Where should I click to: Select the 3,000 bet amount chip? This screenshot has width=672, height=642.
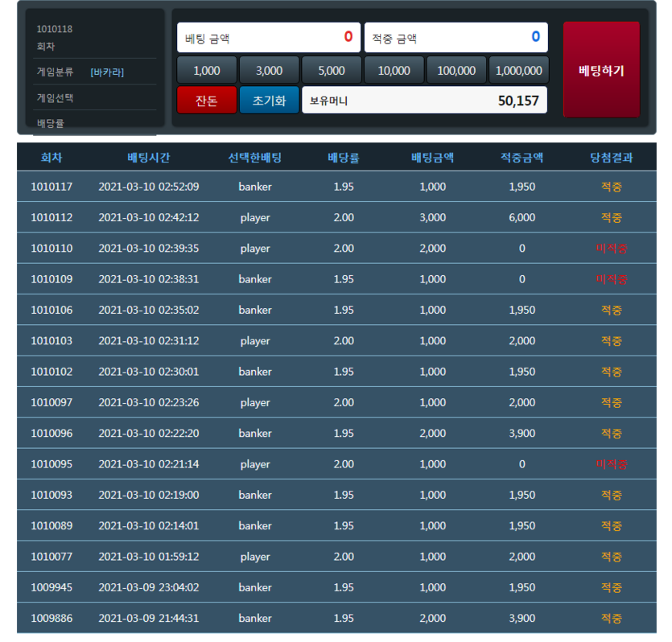point(269,70)
